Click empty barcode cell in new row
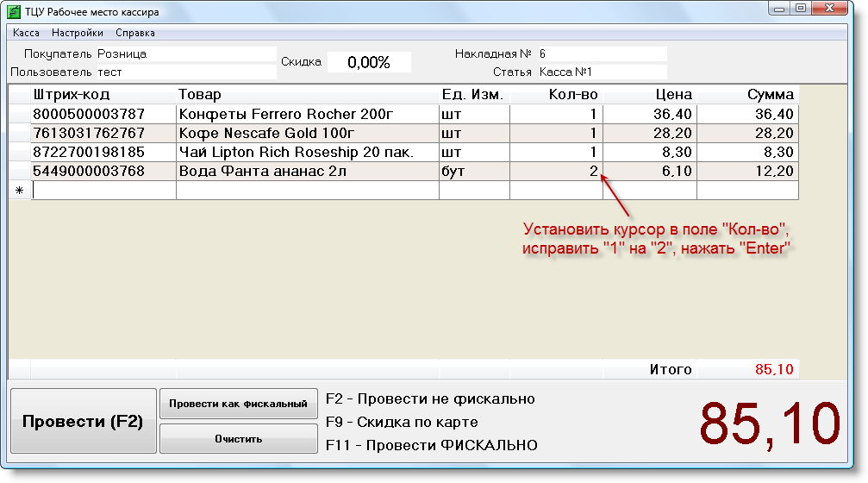 [x=103, y=190]
